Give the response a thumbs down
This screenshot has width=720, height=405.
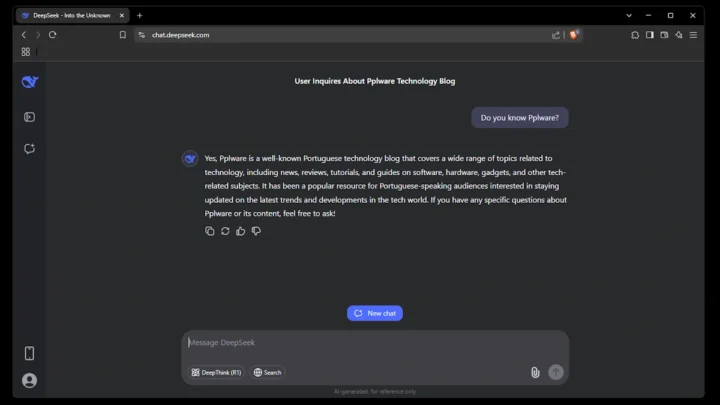256,231
